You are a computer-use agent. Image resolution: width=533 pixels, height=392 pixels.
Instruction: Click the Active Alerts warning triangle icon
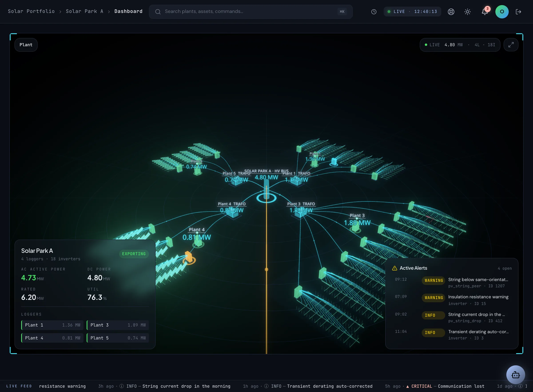pyautogui.click(x=394, y=268)
